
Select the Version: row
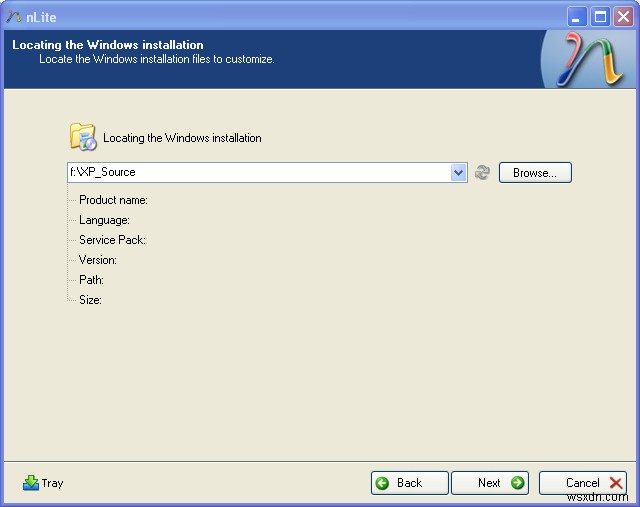click(98, 260)
